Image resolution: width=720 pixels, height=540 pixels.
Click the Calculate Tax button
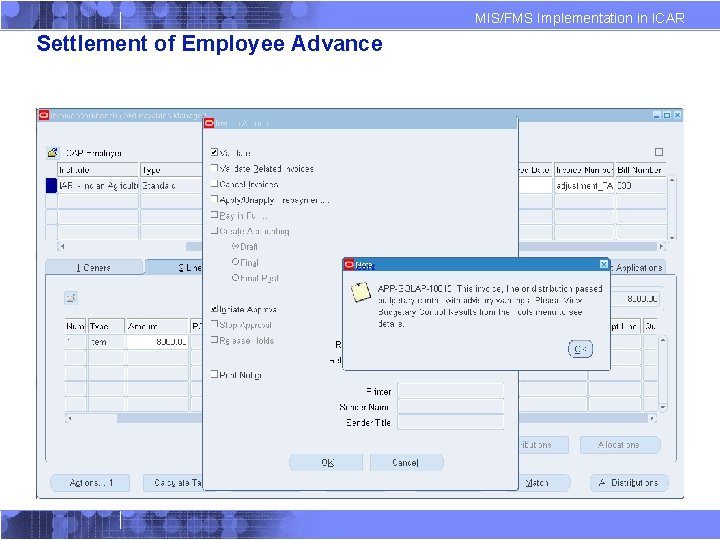[x=173, y=483]
